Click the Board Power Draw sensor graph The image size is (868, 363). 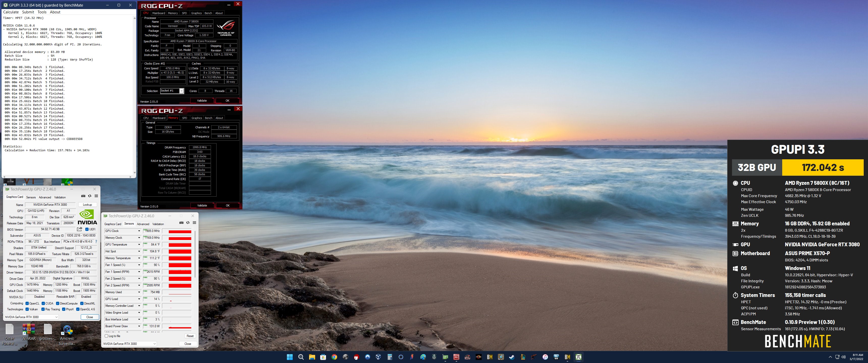pos(177,326)
